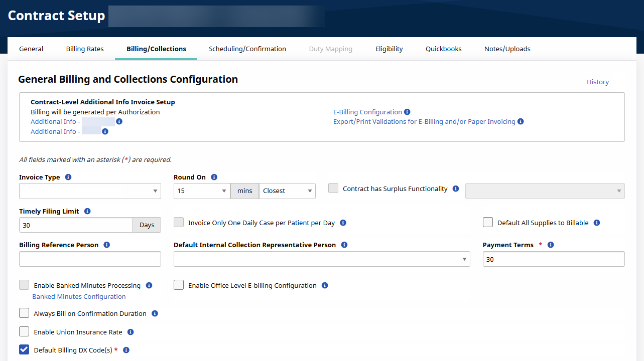Open the Invoice Type info tooltip icon
Viewport: 644px width, 361px height.
(x=69, y=177)
